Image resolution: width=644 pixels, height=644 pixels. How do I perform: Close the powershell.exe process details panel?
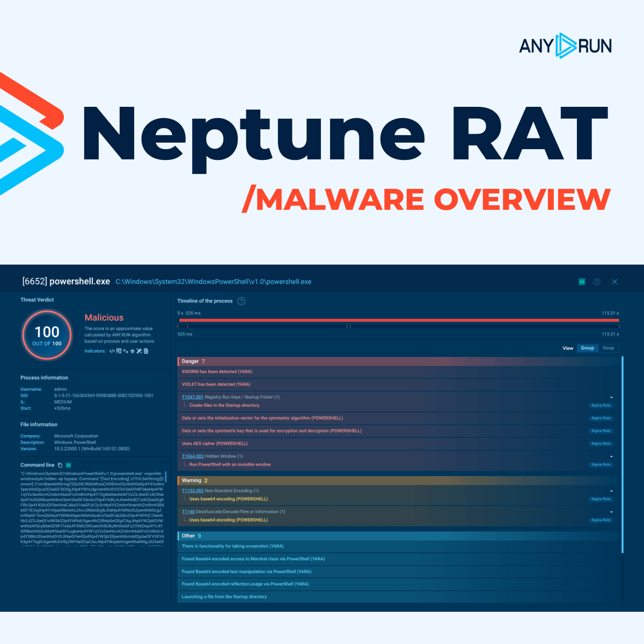click(x=614, y=282)
